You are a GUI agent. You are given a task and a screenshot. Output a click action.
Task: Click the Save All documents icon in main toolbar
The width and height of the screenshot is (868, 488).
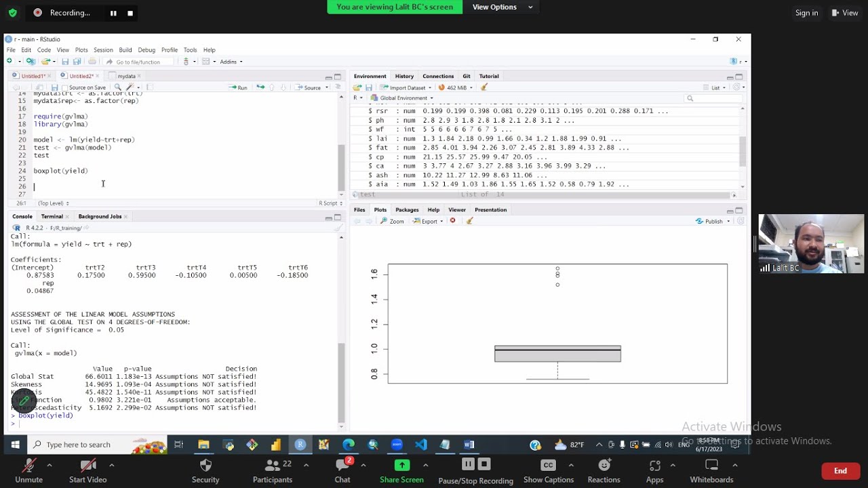[x=77, y=61]
